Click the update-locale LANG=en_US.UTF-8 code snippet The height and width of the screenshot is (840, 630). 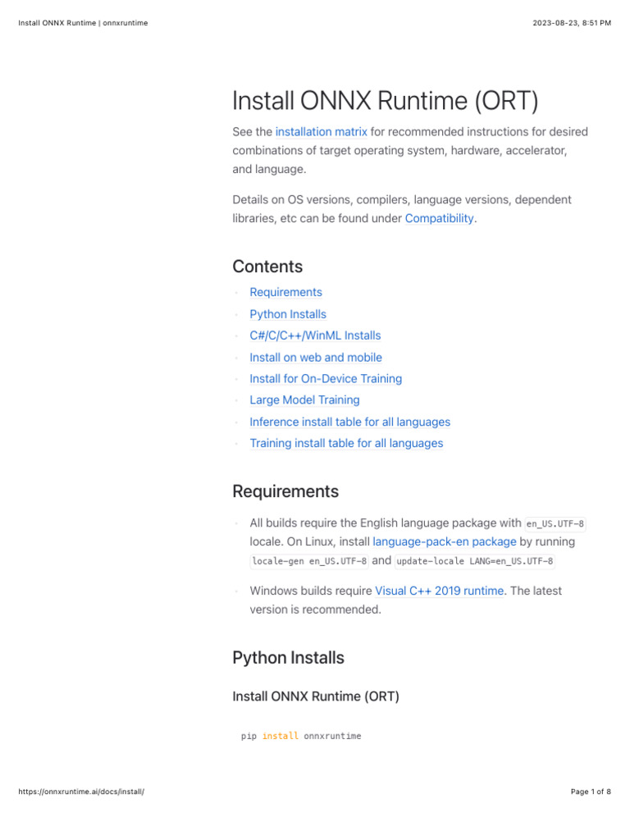475,562
